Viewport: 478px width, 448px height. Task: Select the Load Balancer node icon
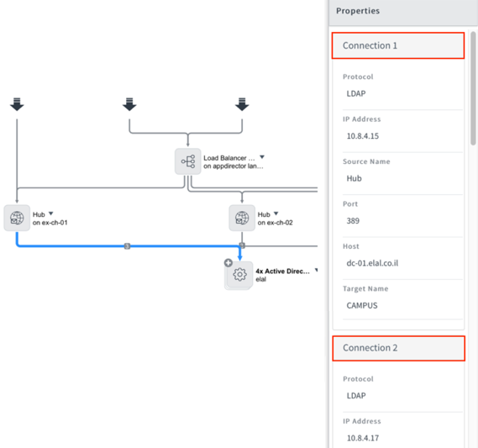[188, 161]
